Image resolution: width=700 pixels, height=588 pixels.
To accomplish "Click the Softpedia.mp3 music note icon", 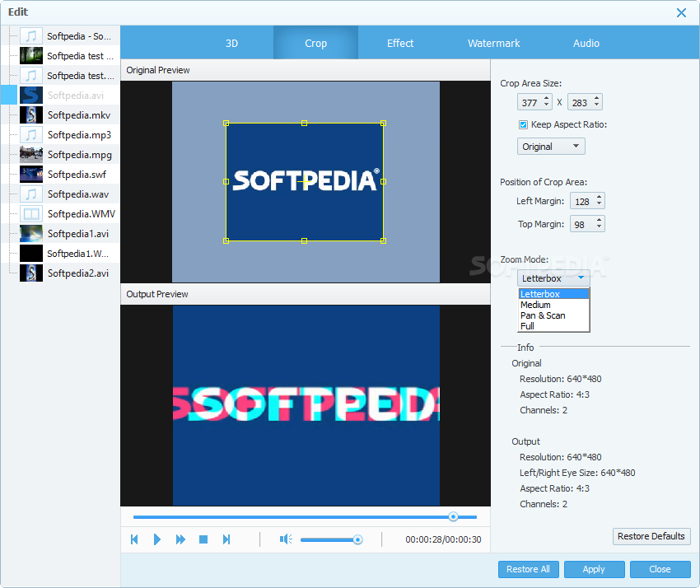I will pyautogui.click(x=31, y=134).
